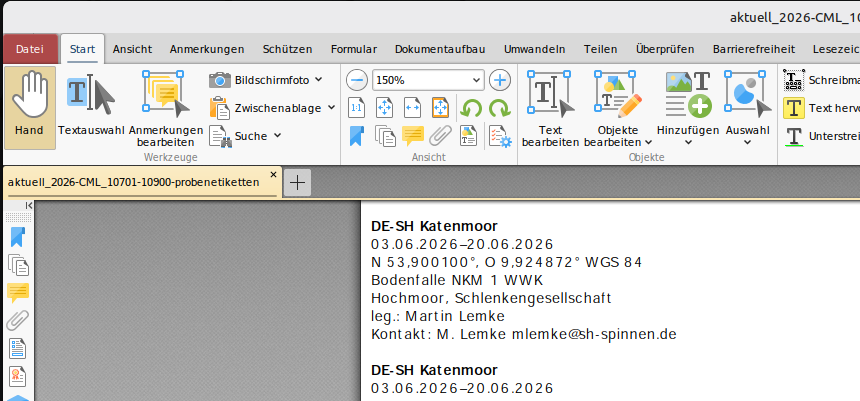This screenshot has width=860, height=401.
Task: Switch to the Formular tab
Action: pyautogui.click(x=354, y=49)
